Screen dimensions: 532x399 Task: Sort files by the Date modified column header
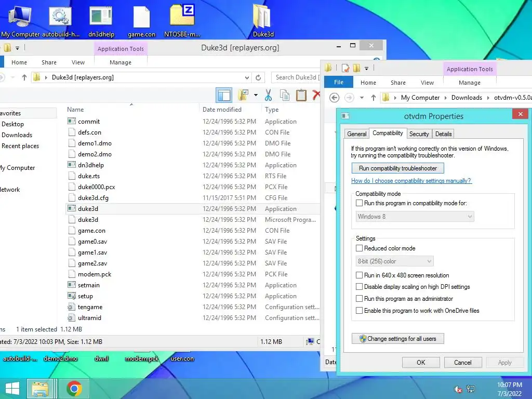222,110
